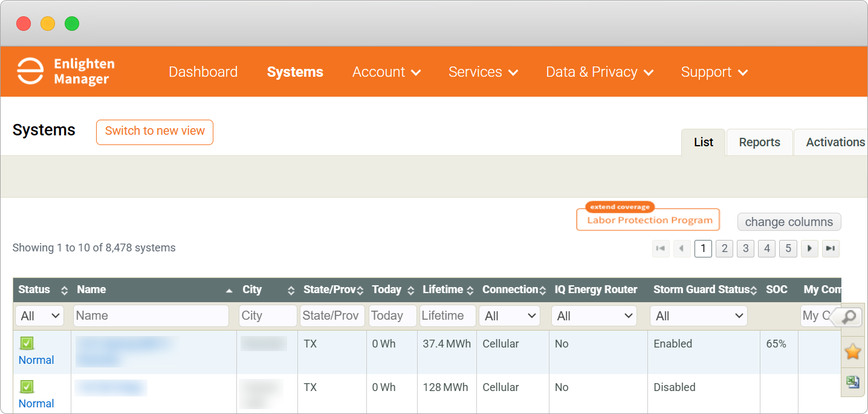The height and width of the screenshot is (414, 868).
Task: Focus the Today filter field
Action: (392, 315)
